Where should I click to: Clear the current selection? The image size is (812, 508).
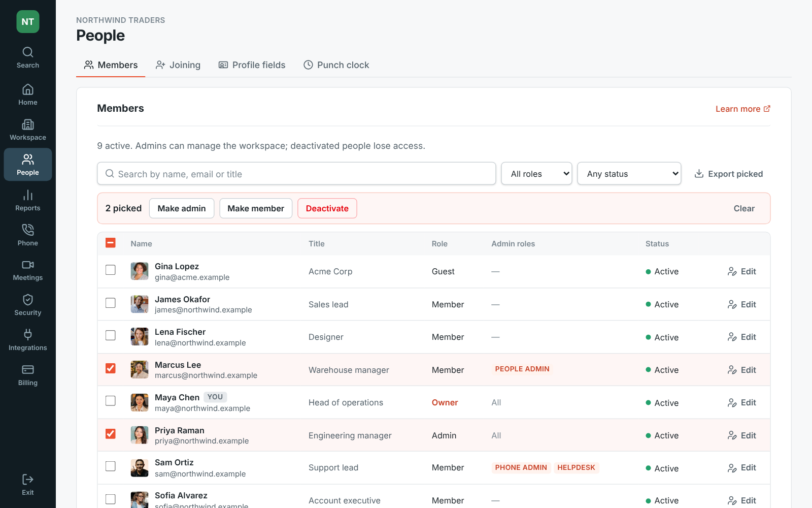[744, 208]
